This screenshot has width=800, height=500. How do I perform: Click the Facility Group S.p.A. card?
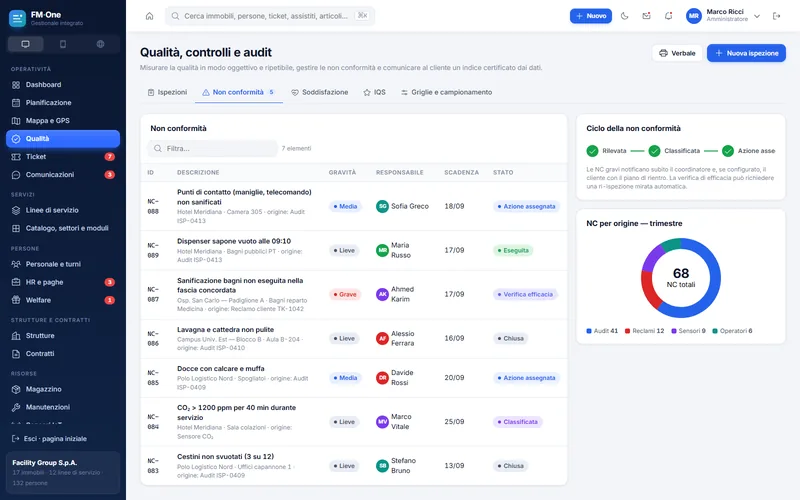click(x=63, y=472)
